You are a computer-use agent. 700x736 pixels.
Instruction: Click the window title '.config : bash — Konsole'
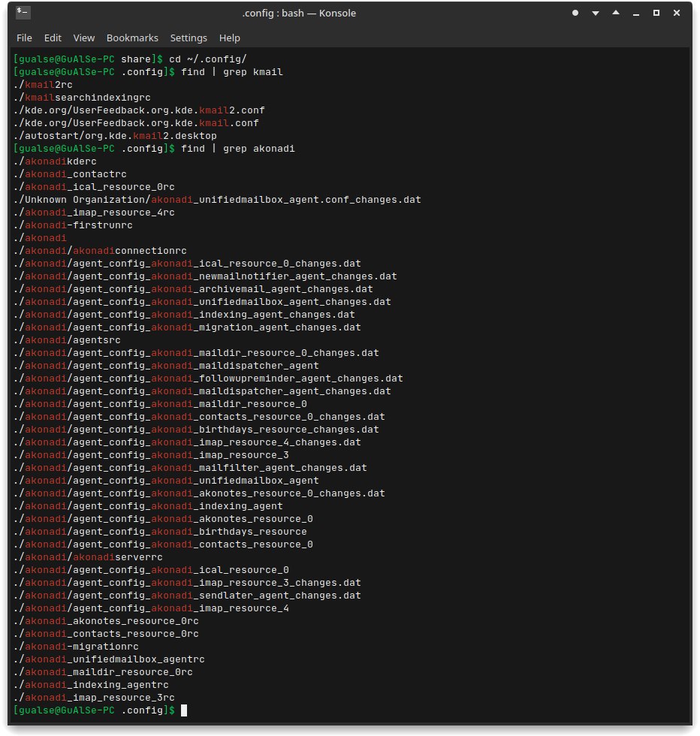(x=299, y=14)
